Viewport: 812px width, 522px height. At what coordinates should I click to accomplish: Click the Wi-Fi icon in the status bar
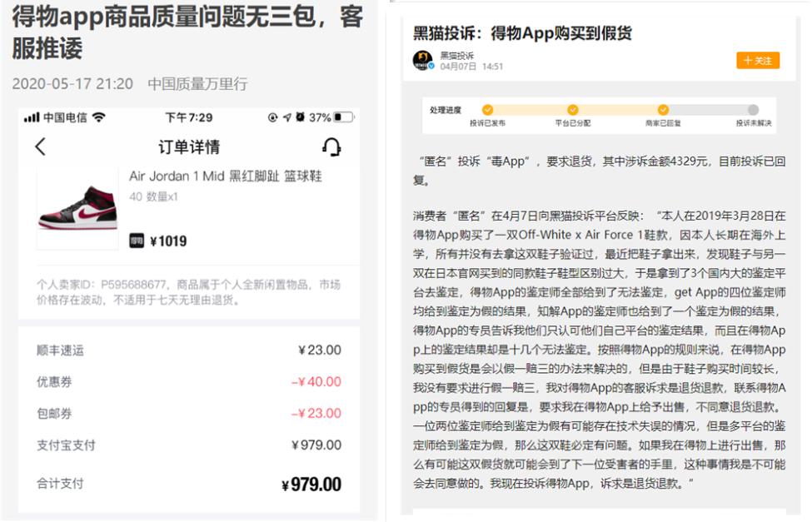coord(97,116)
